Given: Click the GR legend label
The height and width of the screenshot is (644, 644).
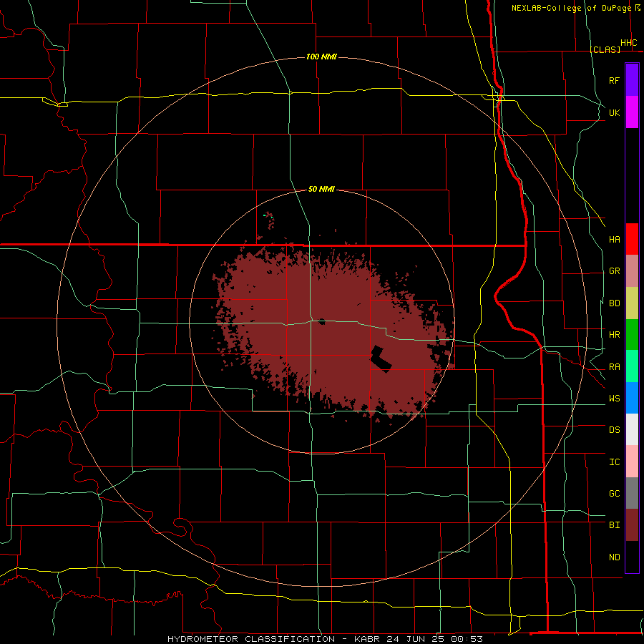Looking at the screenshot, I should pyautogui.click(x=615, y=271).
